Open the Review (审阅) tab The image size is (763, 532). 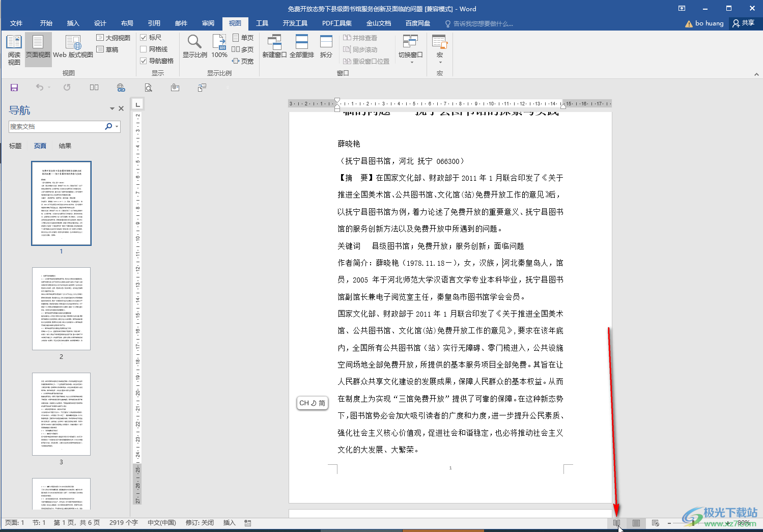pos(208,23)
